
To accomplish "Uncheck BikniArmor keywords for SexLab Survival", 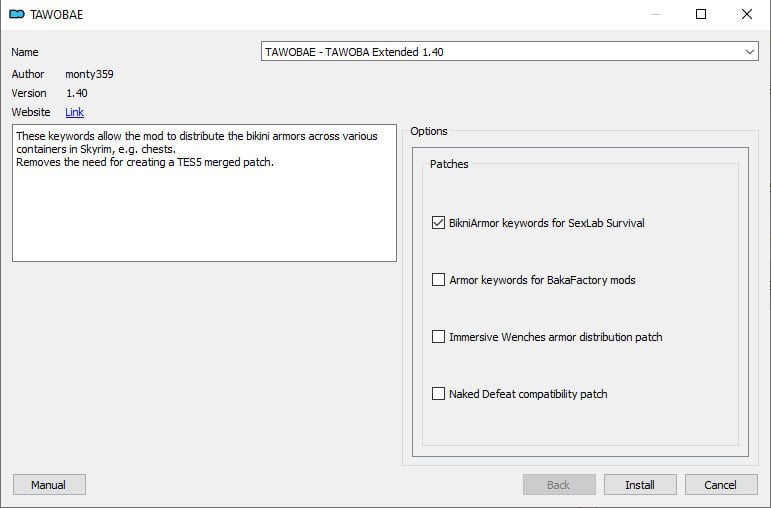I will tap(438, 223).
